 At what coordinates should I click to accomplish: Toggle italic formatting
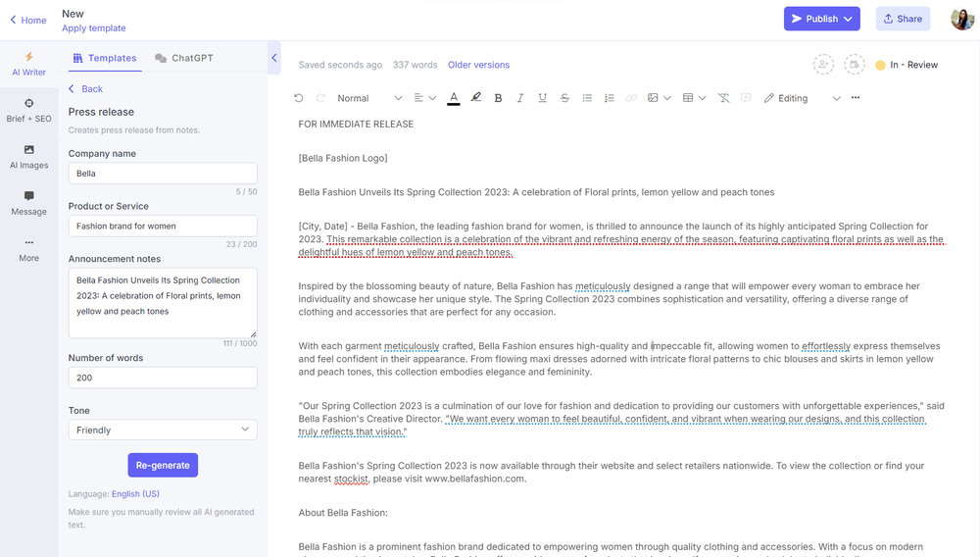pyautogui.click(x=520, y=98)
